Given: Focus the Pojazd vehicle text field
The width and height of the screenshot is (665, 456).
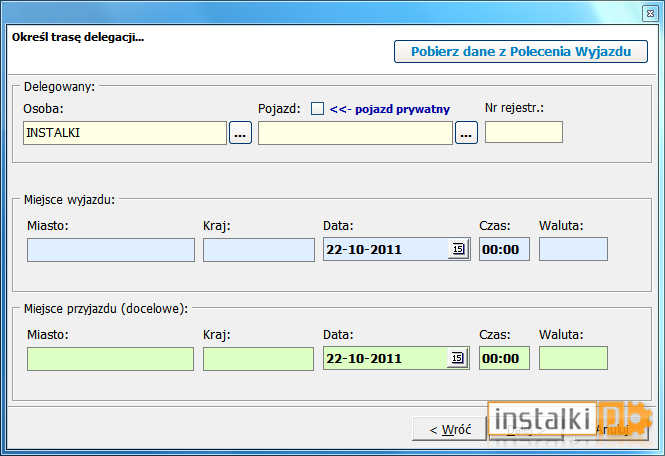Looking at the screenshot, I should (355, 133).
